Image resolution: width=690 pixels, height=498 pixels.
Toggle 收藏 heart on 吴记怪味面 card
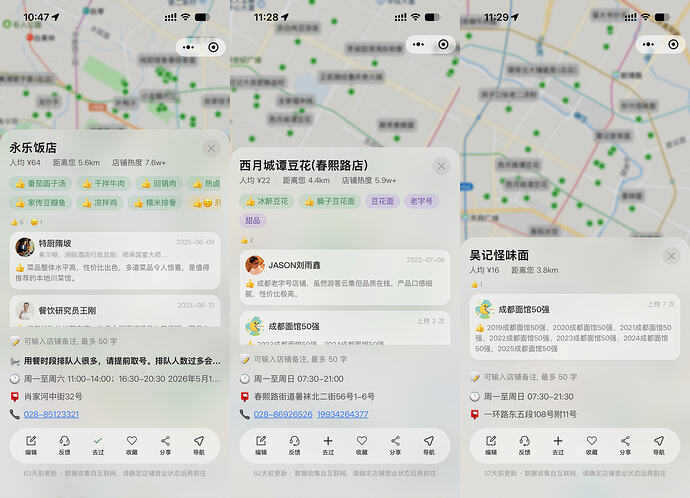592,445
